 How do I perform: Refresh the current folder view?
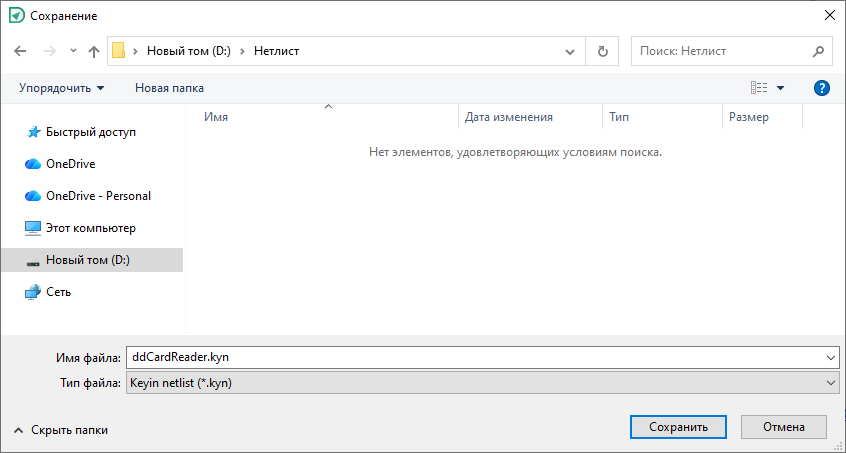[602, 51]
